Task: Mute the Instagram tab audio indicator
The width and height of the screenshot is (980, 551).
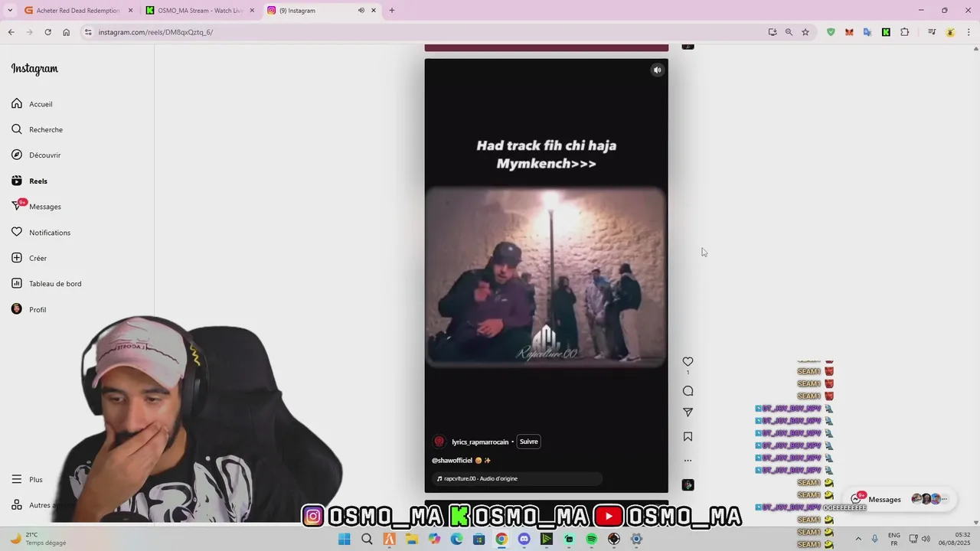Action: click(x=361, y=11)
